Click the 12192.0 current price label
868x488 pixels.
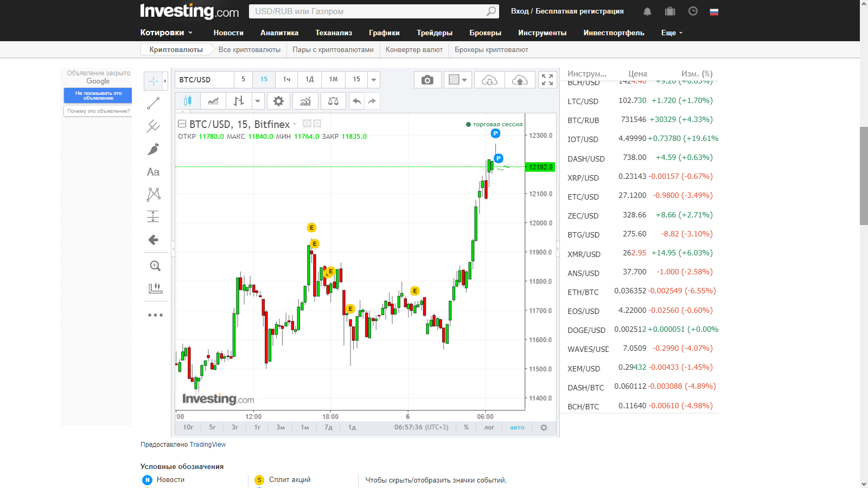pos(540,167)
